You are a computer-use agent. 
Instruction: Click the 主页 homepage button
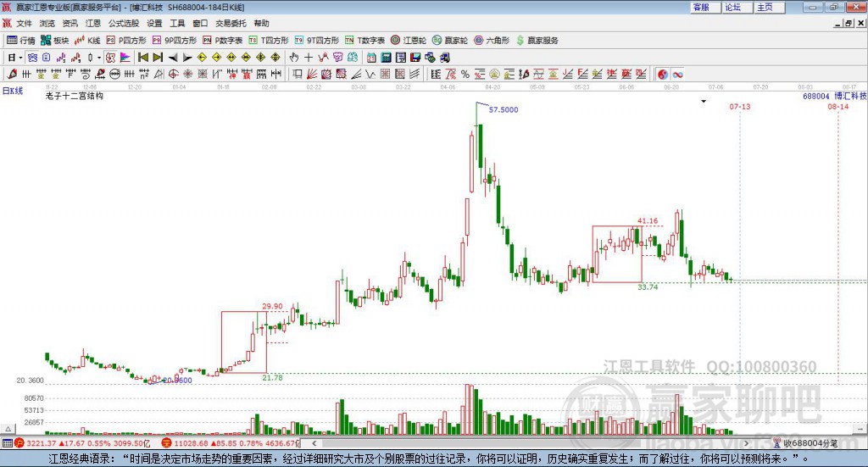pos(770,7)
